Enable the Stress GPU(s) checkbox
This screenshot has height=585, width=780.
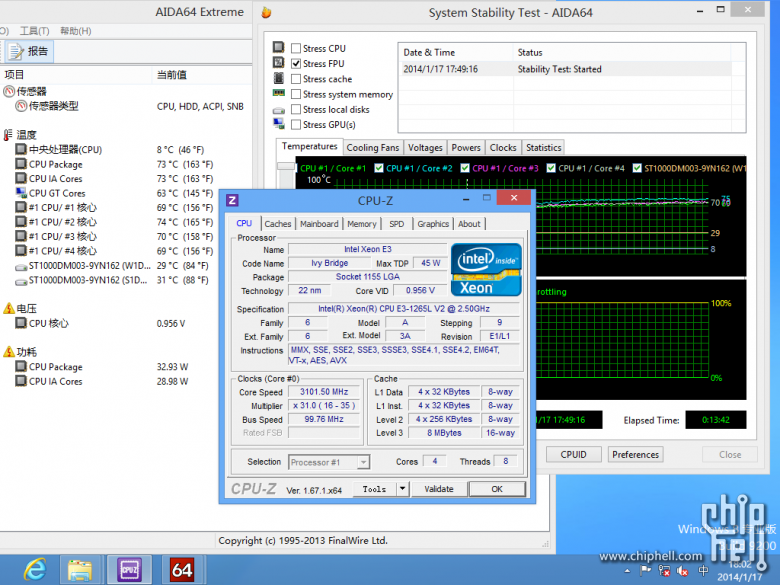pyautogui.click(x=296, y=124)
